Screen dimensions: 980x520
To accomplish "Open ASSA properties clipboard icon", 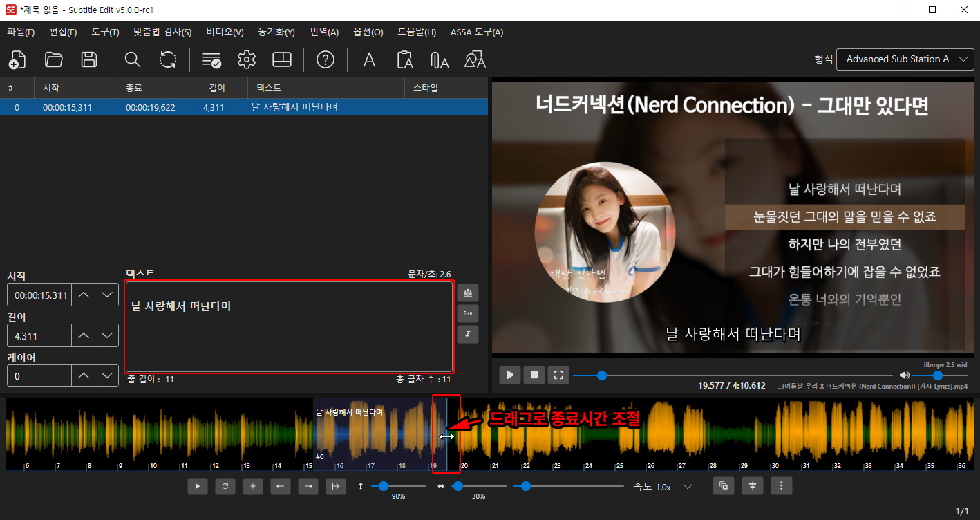I will pyautogui.click(x=405, y=59).
